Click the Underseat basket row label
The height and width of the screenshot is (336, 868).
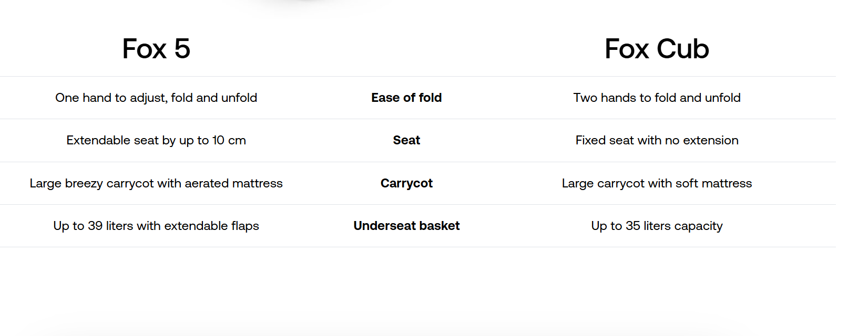406,226
